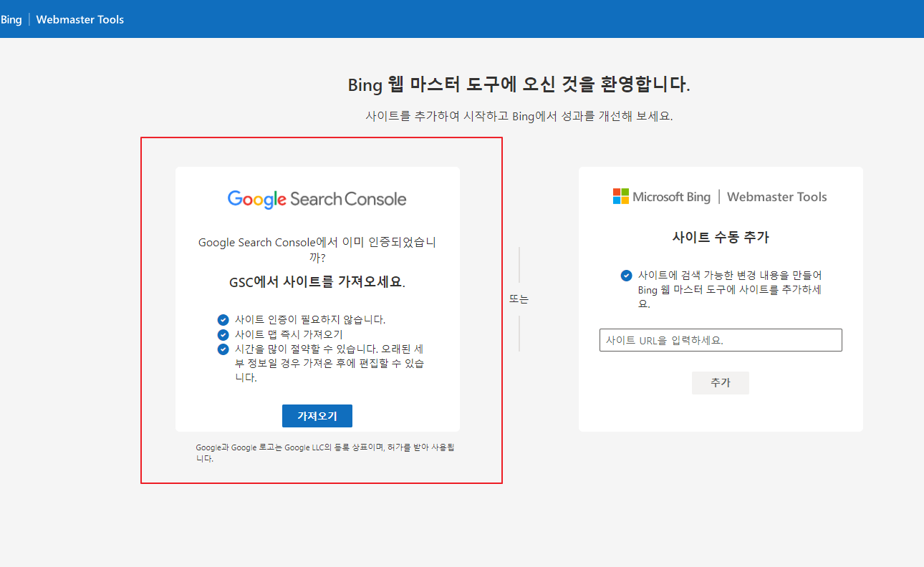Click the 사이트 URL 입력 field

coord(720,339)
